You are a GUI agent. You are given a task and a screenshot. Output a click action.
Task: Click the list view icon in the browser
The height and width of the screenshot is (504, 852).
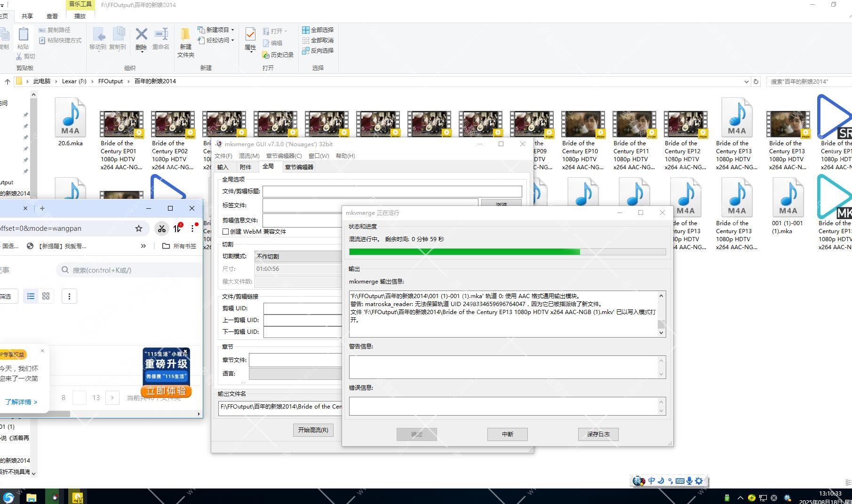31,296
